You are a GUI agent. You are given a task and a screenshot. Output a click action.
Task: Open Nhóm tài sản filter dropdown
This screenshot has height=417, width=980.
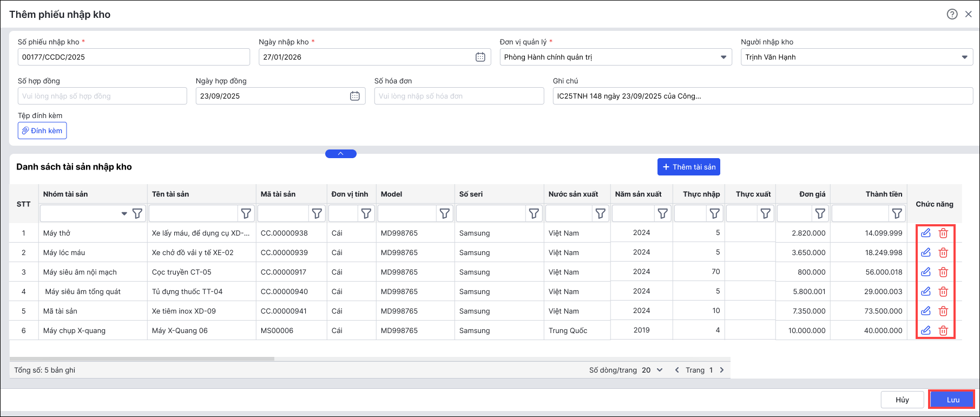coord(124,214)
